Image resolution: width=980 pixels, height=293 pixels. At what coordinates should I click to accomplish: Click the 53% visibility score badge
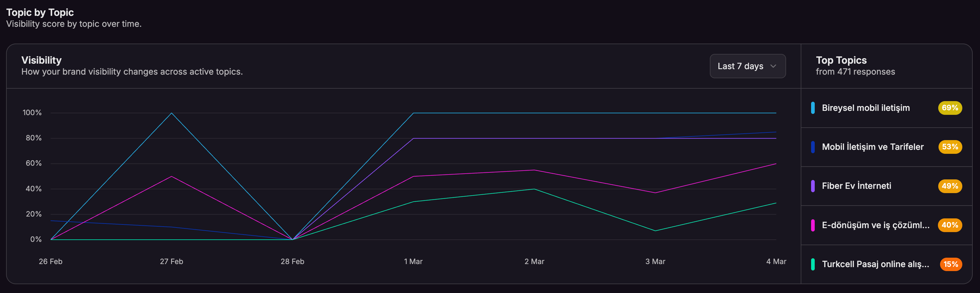coord(950,147)
